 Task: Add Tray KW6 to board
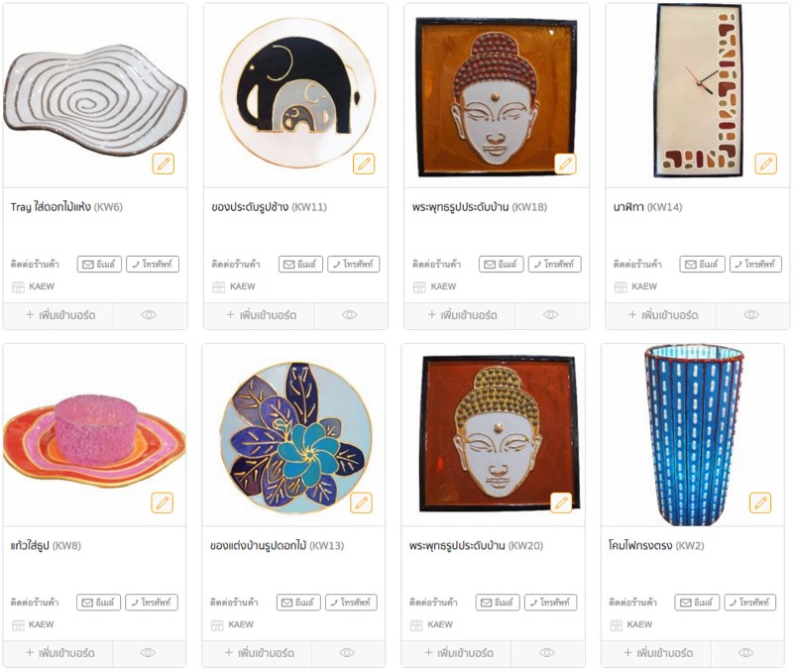[59, 315]
